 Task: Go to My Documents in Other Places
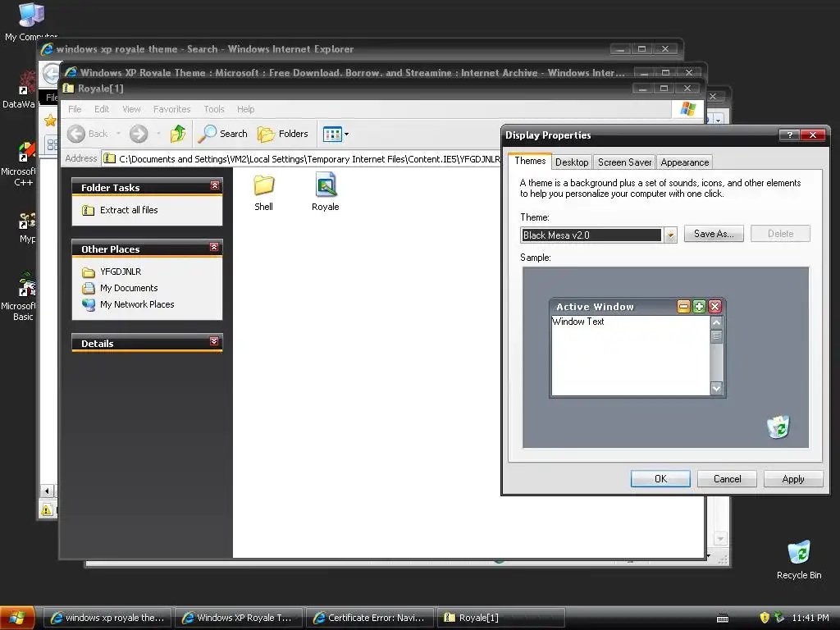120,288
